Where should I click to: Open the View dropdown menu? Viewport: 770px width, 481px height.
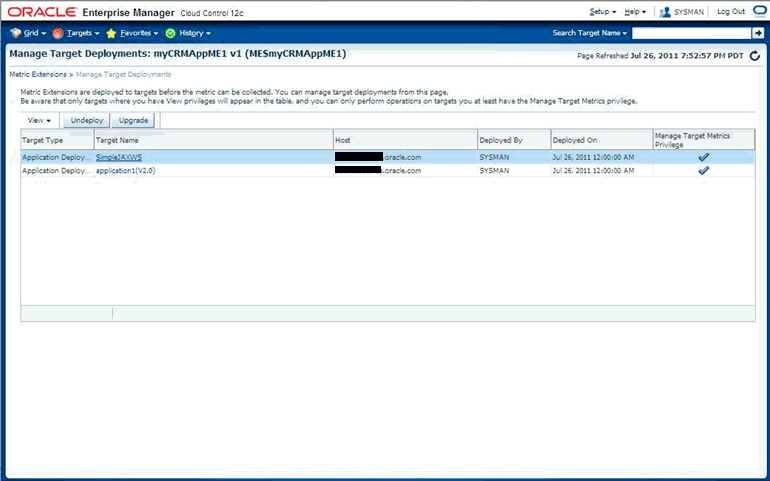39,120
